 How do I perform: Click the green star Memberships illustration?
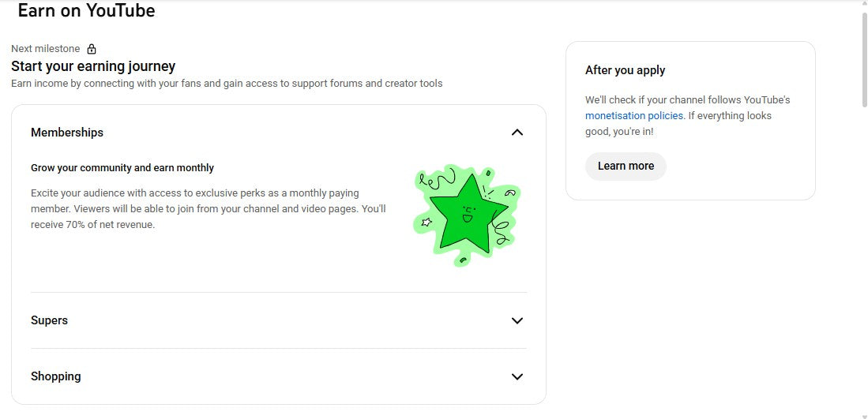point(466,214)
